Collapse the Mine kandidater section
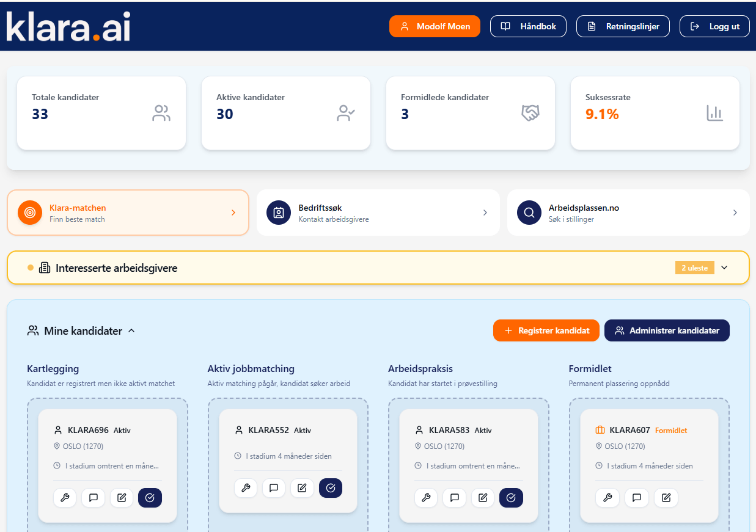 (x=131, y=331)
